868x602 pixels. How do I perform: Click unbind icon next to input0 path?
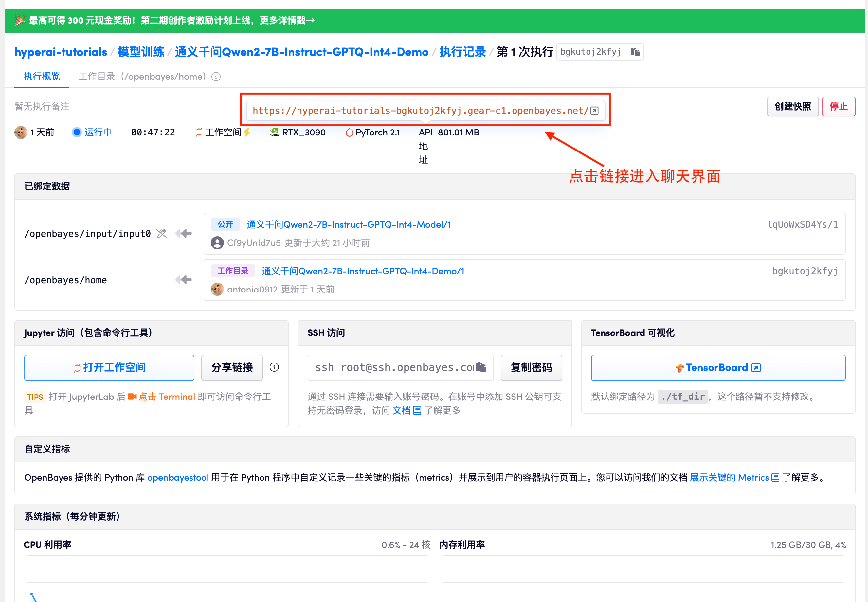coord(161,234)
